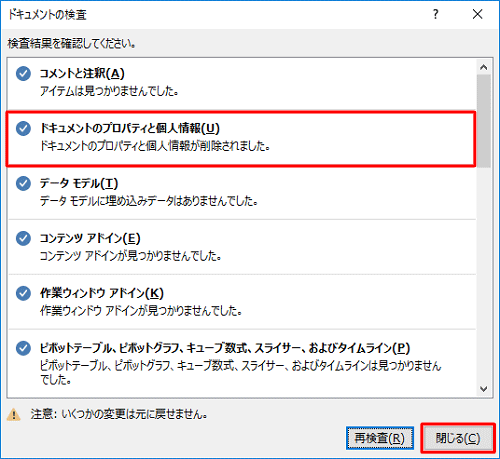Select the ドキュメントのプロパティと個人情報(U) heading

coord(130,128)
